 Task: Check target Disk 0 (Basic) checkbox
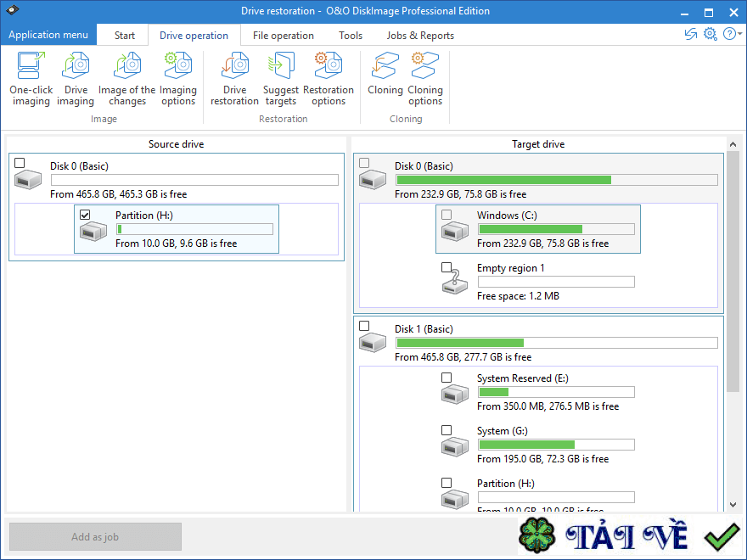point(364,163)
